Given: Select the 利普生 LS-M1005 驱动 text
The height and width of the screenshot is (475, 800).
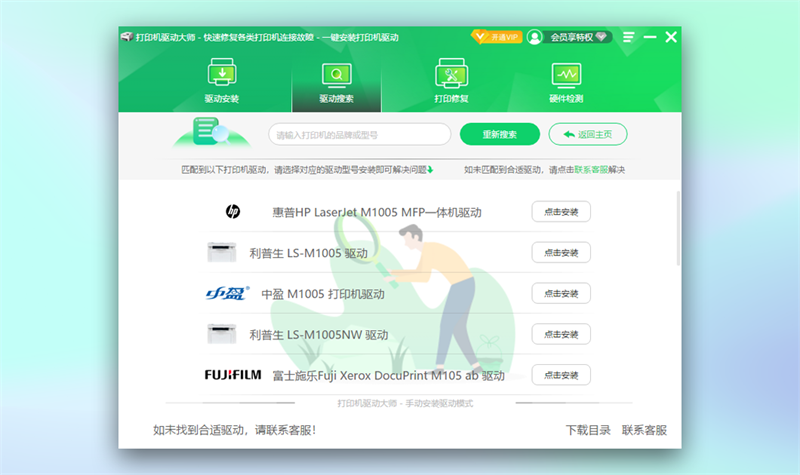Looking at the screenshot, I should pyautogui.click(x=308, y=253).
